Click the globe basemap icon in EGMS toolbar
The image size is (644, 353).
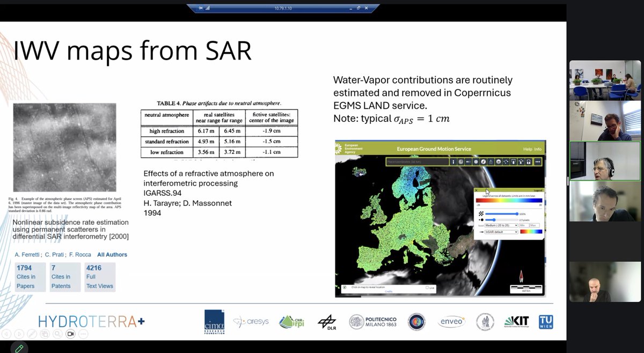[x=460, y=161]
